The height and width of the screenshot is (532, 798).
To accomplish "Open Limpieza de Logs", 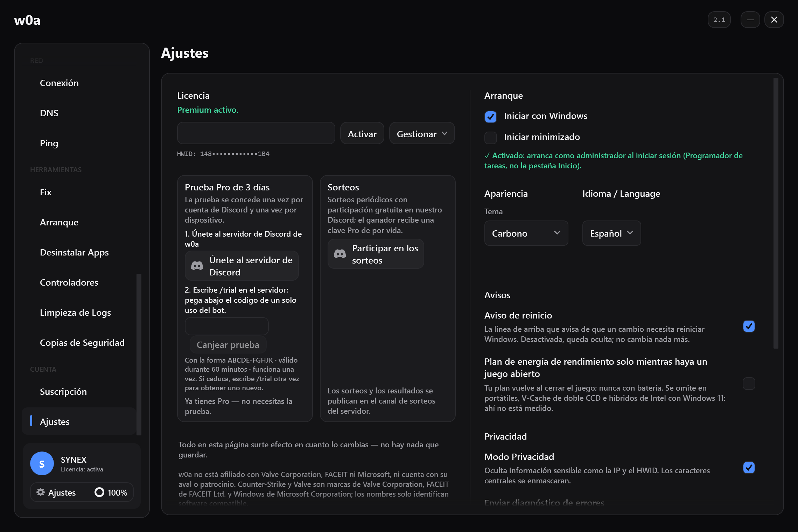I will point(79,313).
